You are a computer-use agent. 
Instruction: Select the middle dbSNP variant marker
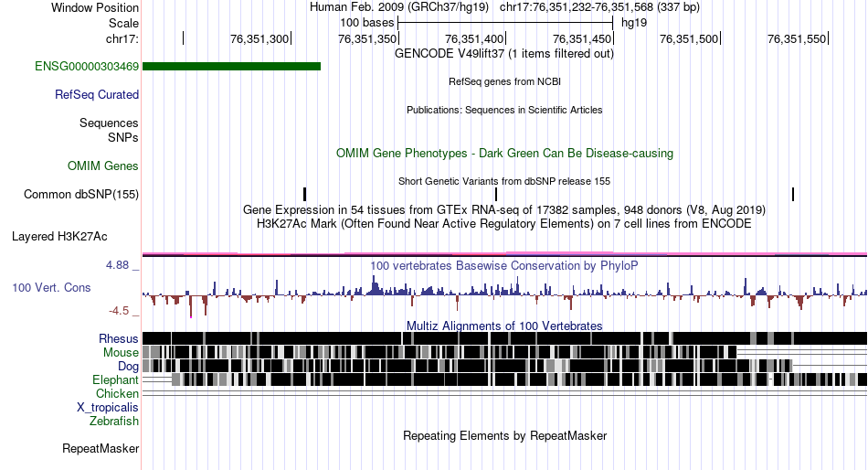(x=496, y=194)
